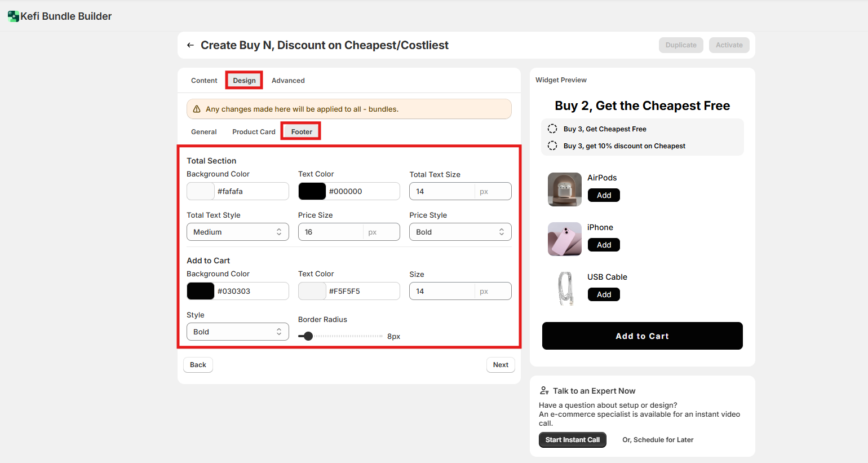Click the Border Radius slider handle
Viewport: 868px width, 463px height.
[x=308, y=336]
